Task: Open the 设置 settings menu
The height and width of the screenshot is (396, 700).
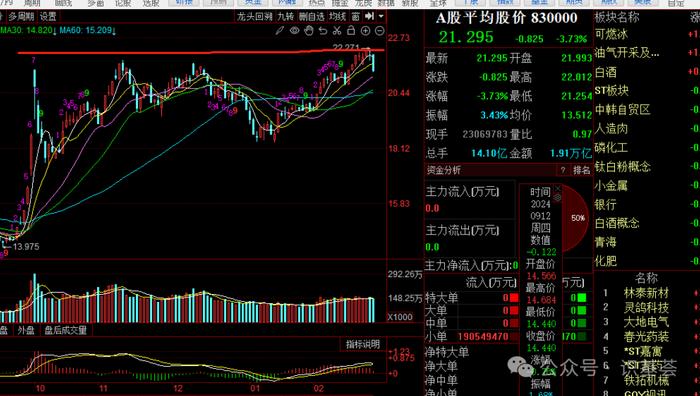Action: (48, 17)
